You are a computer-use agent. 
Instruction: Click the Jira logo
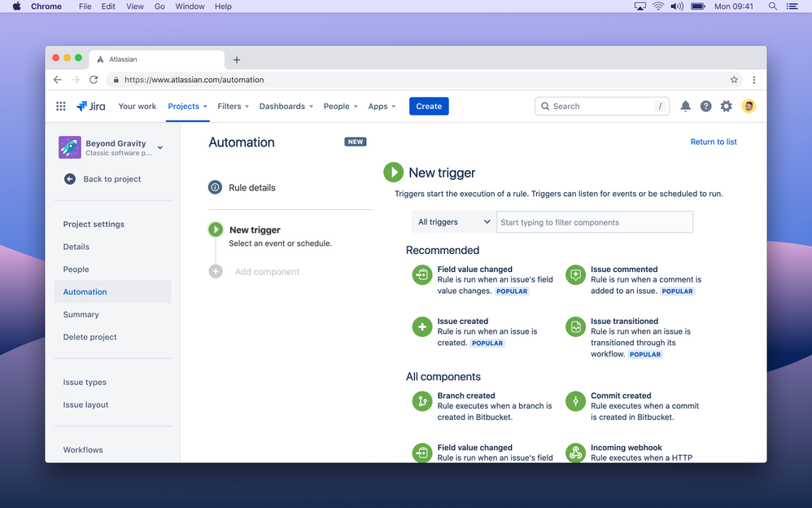pos(91,106)
